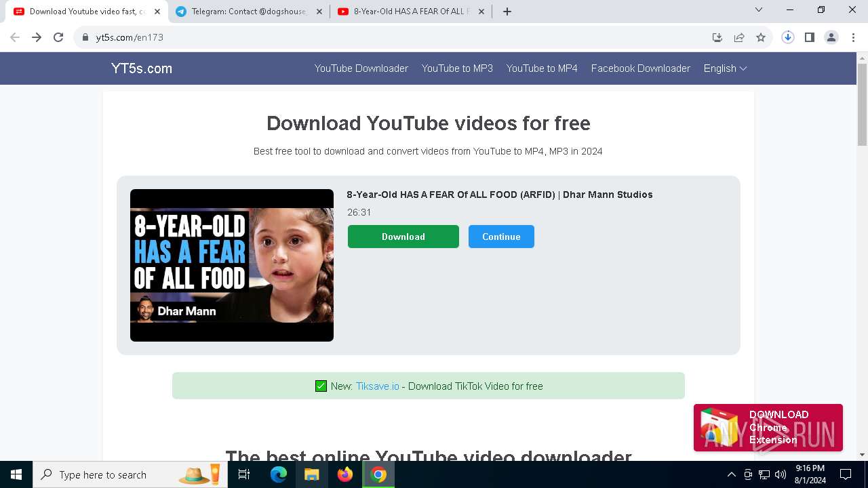The width and height of the screenshot is (868, 488).
Task: Click the Type here to search box
Action: click(130, 474)
